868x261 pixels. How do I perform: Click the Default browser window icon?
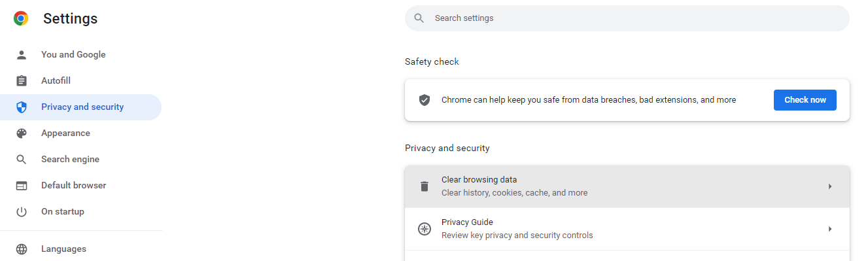pyautogui.click(x=22, y=185)
